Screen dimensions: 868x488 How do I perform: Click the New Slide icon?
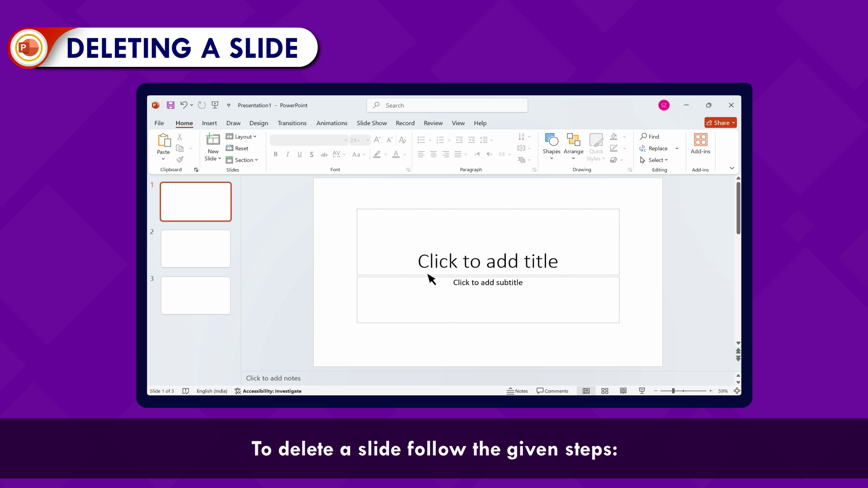click(213, 140)
